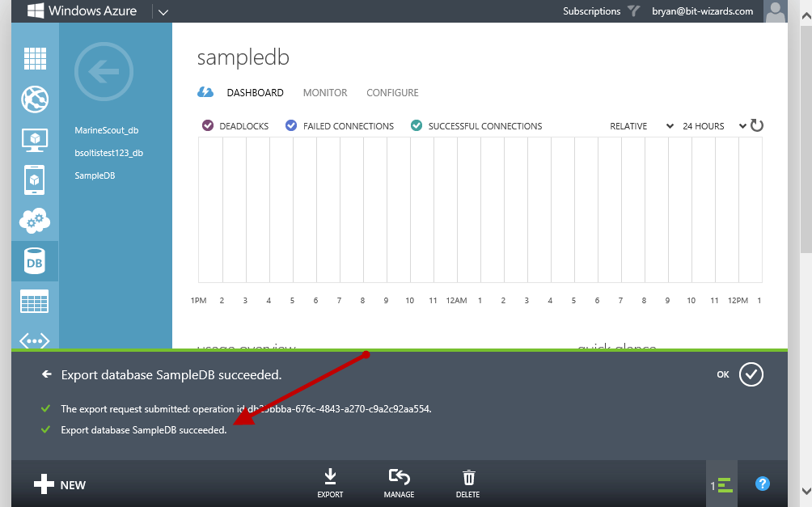Open the notifications list indicator
The height and width of the screenshot is (507, 812).
722,485
